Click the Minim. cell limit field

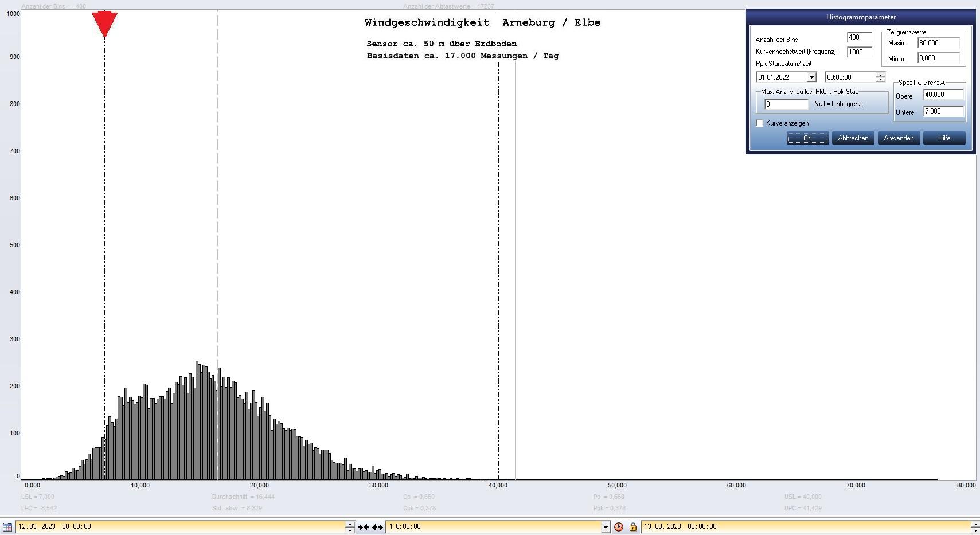pyautogui.click(x=938, y=58)
